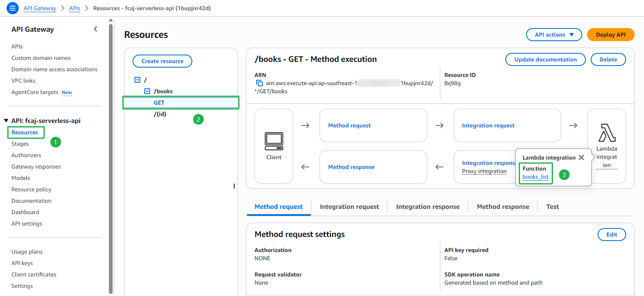Open Gateway responses in the sidebar
Image resolution: width=644 pixels, height=296 pixels.
(x=36, y=167)
